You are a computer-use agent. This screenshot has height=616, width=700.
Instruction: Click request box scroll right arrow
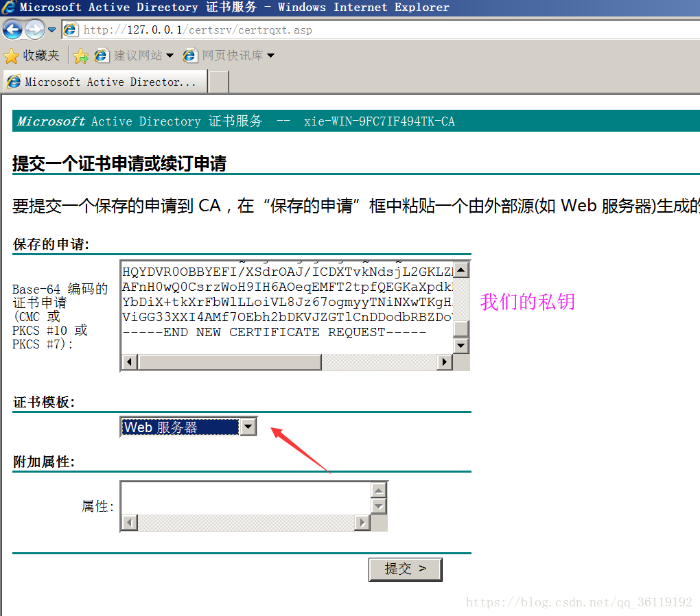pyautogui.click(x=444, y=362)
